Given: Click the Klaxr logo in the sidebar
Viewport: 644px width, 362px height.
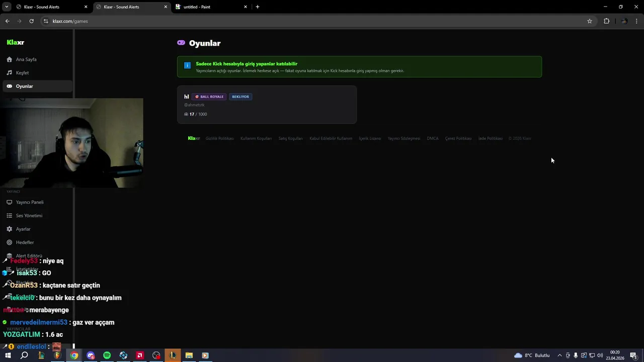Looking at the screenshot, I should tap(16, 43).
